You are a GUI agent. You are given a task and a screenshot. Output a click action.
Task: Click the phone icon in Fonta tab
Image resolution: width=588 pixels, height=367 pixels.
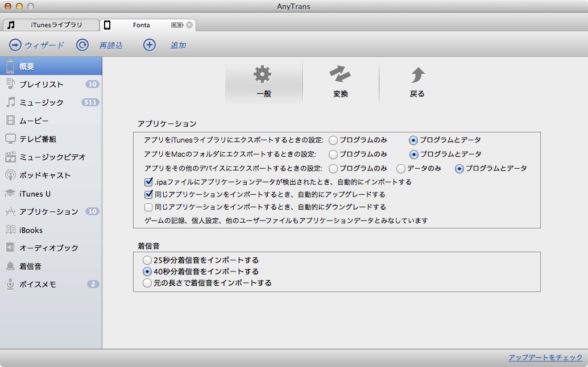click(107, 25)
